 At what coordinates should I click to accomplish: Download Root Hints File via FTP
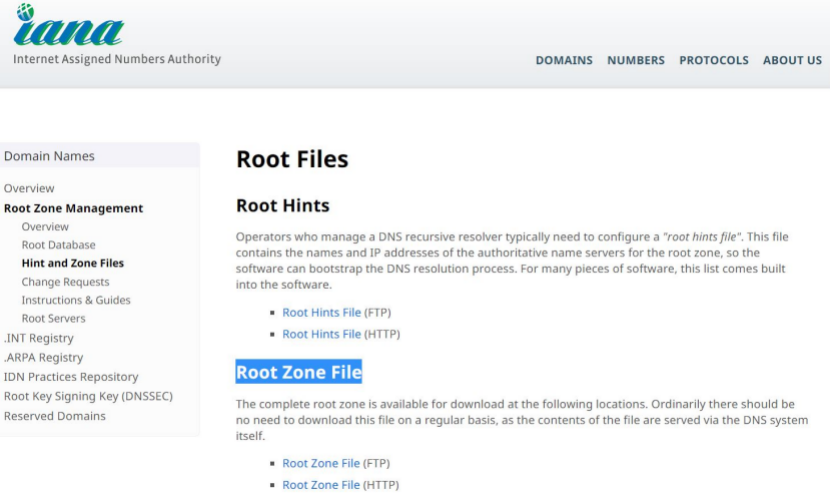tap(321, 313)
